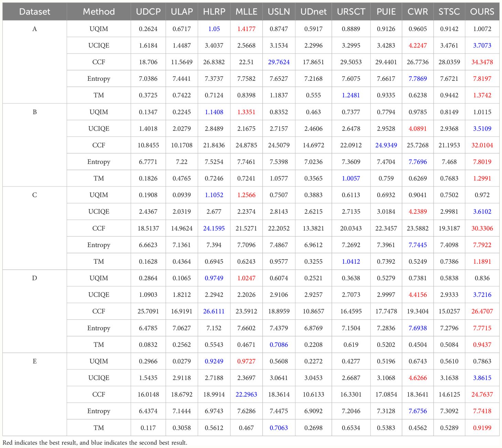
Task: Click red value 32.0104
Action: (482, 145)
